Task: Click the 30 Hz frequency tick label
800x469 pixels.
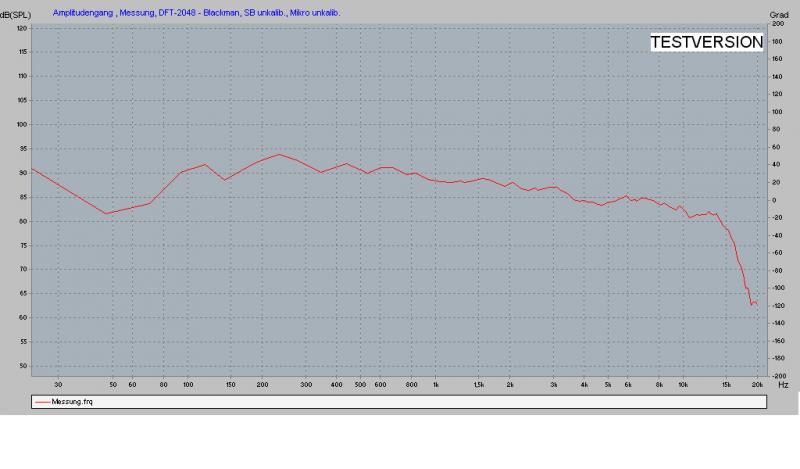Action: [x=58, y=385]
